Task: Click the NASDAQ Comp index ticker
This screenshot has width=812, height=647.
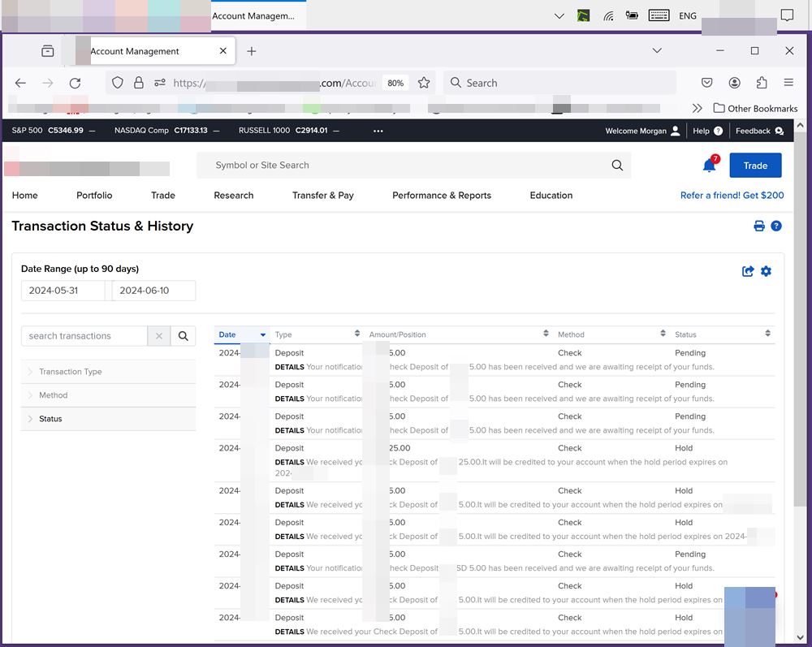Action: (x=166, y=131)
